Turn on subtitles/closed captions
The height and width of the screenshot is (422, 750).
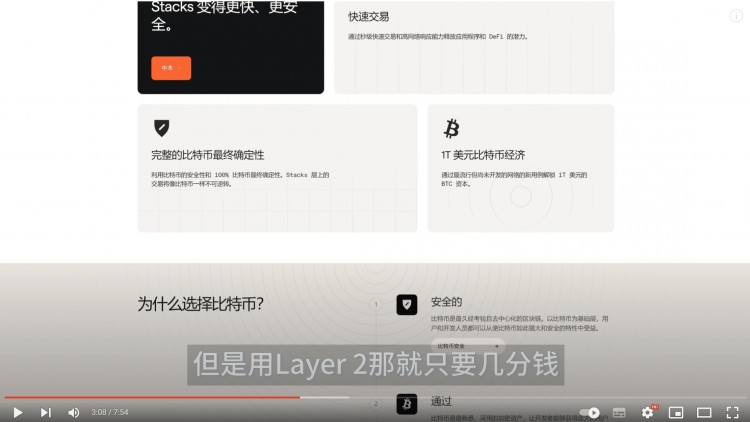coord(619,412)
